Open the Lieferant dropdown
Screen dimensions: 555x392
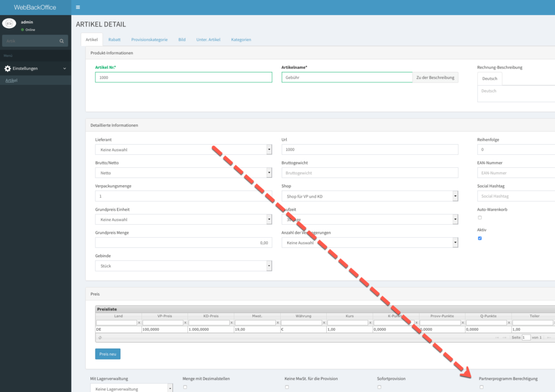183,149
